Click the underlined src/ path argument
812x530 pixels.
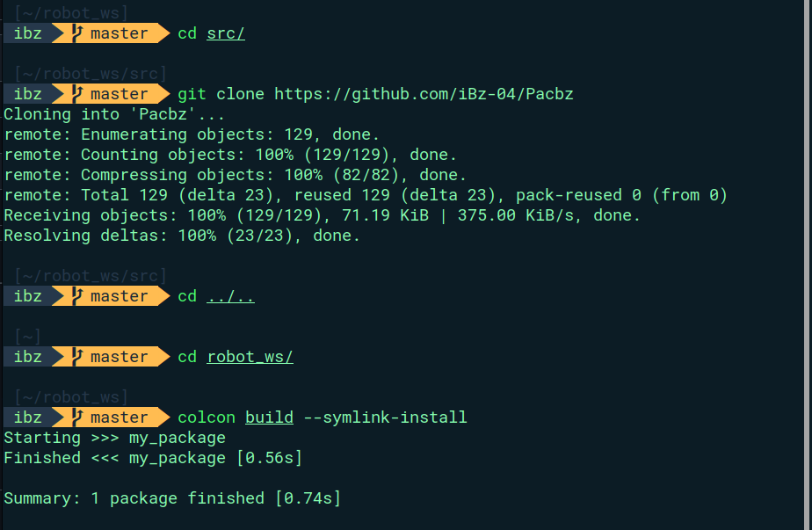(x=226, y=33)
